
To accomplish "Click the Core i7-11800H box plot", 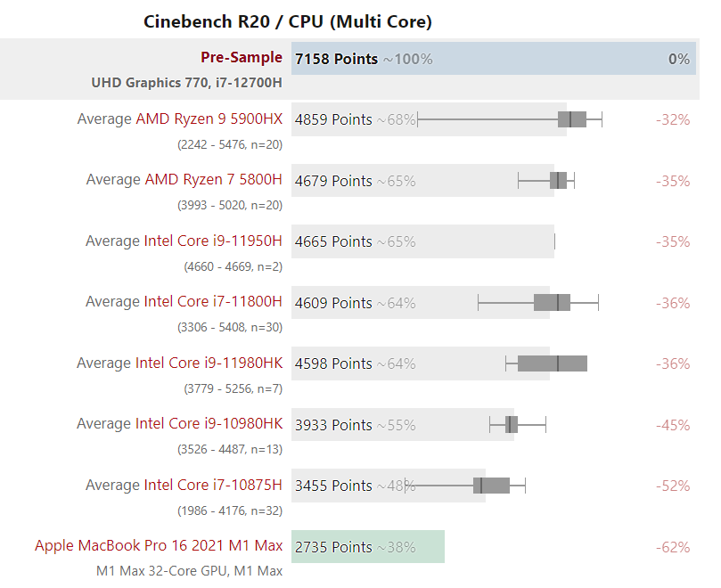I will [x=552, y=303].
